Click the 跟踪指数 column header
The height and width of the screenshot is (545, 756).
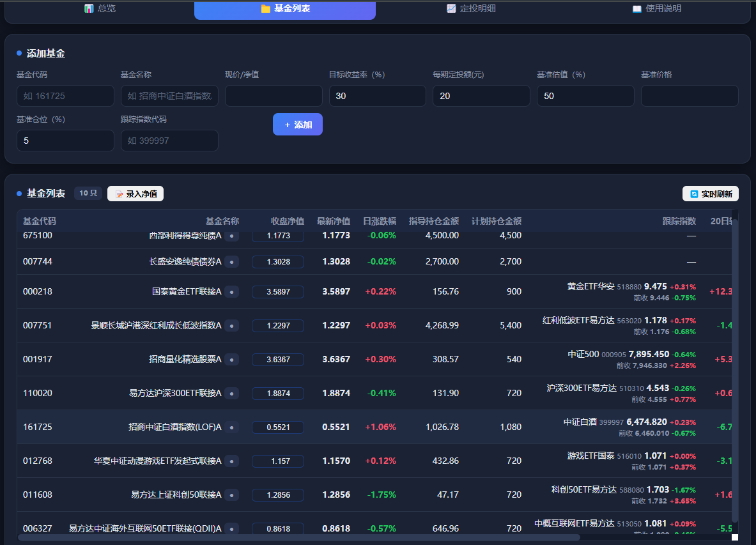(679, 221)
